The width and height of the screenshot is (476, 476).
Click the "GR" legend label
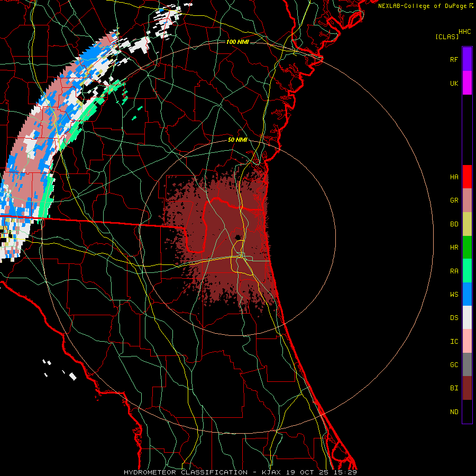point(454,200)
